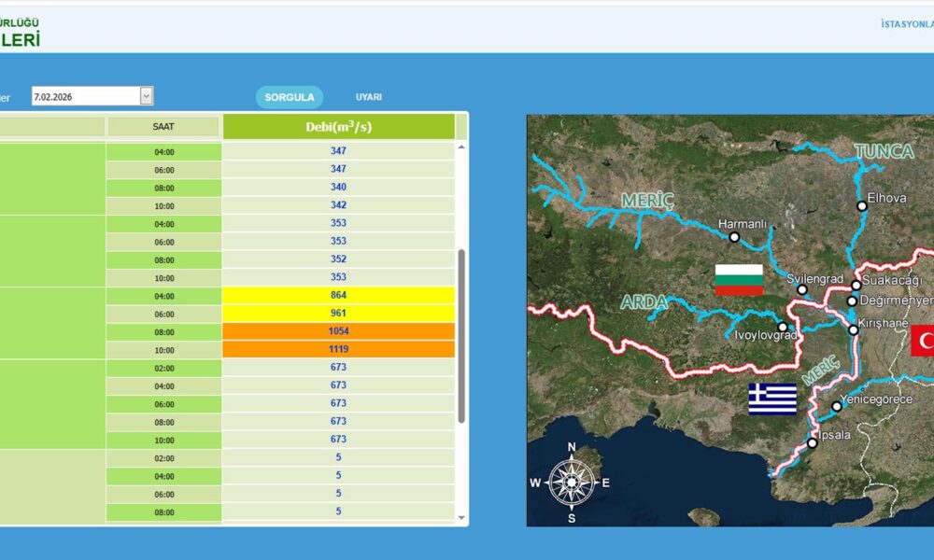934x560 pixels.
Task: Select the Svilengrad station marker
Action: point(801,289)
